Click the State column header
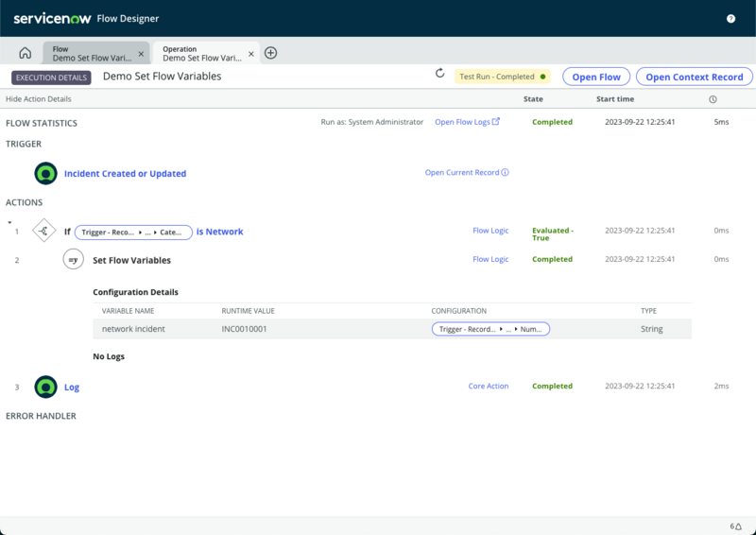The width and height of the screenshot is (756, 535). (x=533, y=99)
